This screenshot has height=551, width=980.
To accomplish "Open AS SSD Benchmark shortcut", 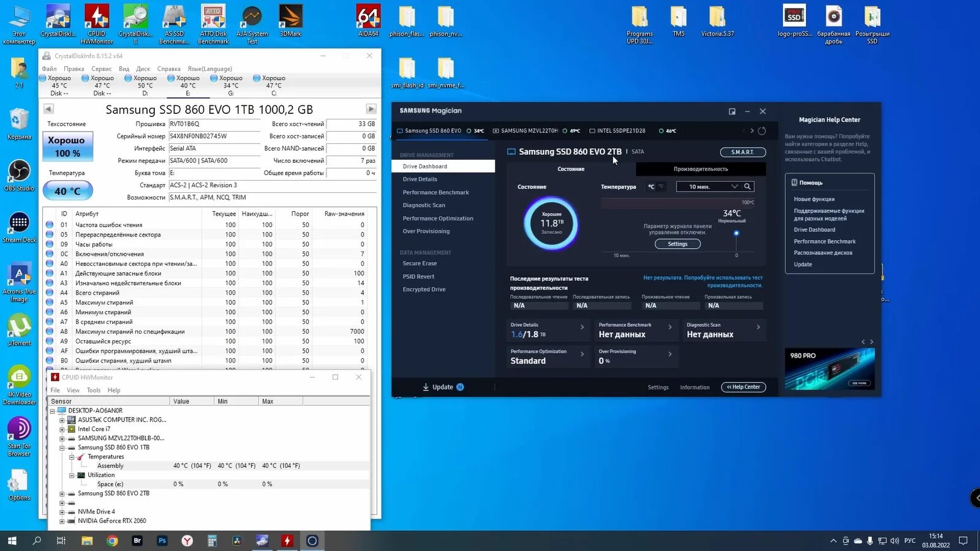I will [x=174, y=24].
